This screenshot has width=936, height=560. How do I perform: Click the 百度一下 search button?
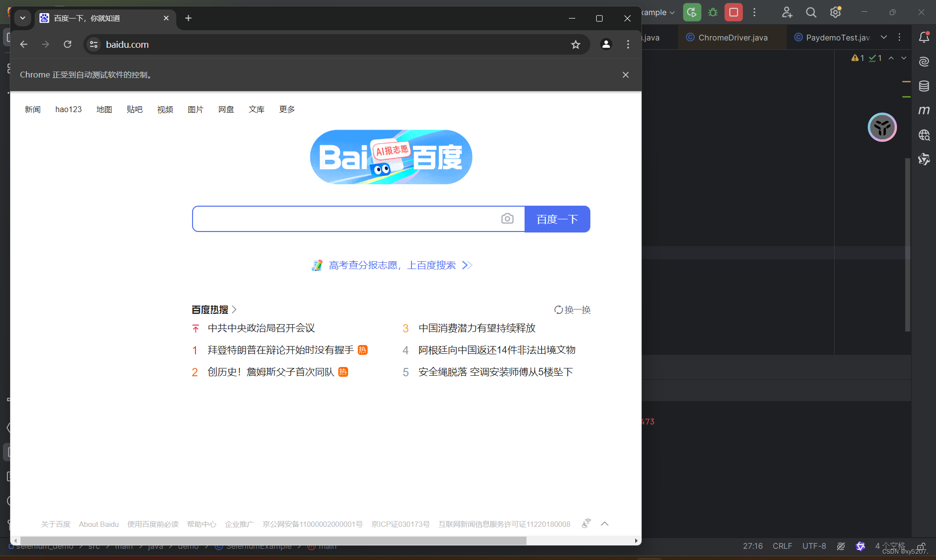click(557, 219)
